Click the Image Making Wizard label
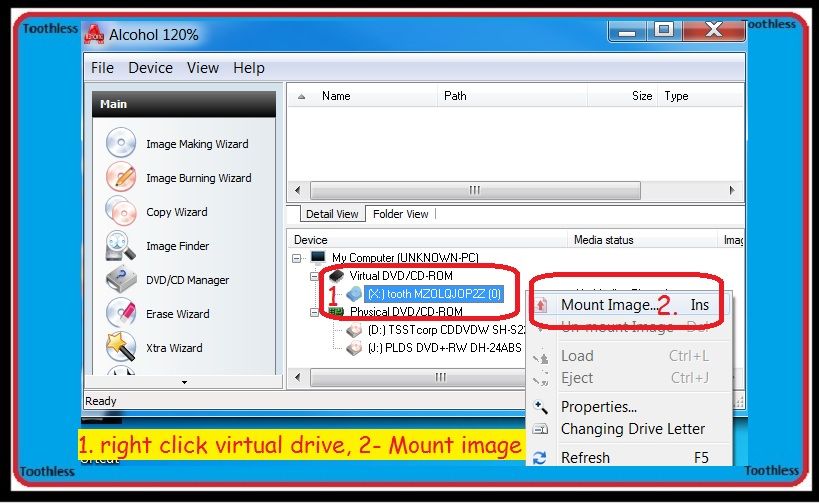 pyautogui.click(x=197, y=144)
